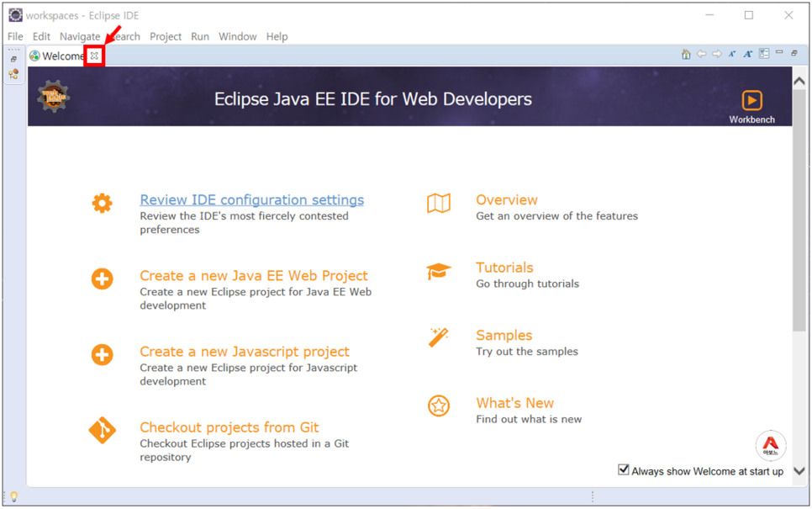Go to Welcome home page icon

click(686, 54)
